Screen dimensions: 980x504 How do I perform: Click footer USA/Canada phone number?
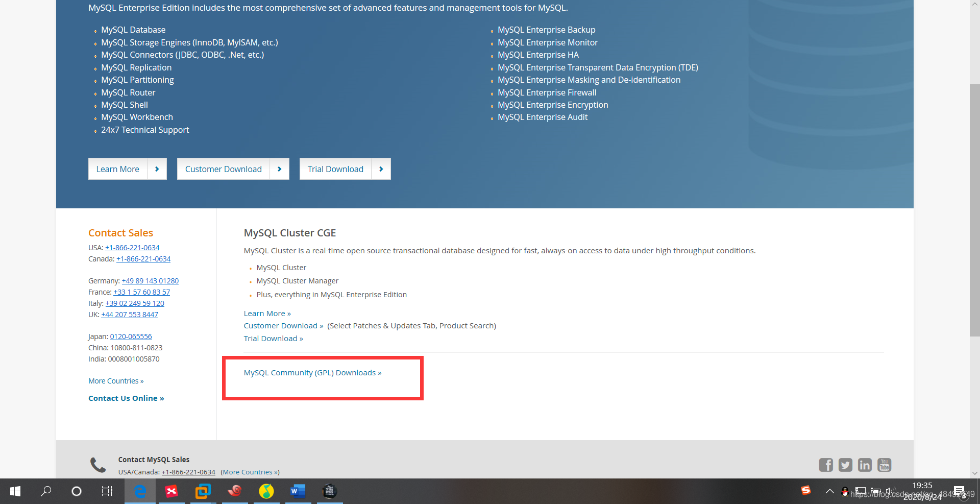(188, 472)
